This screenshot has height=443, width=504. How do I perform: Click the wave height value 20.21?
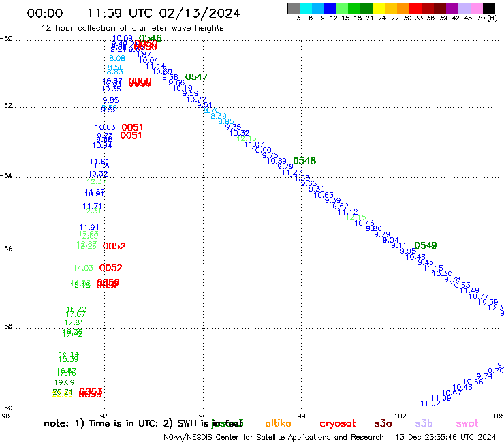(x=63, y=392)
